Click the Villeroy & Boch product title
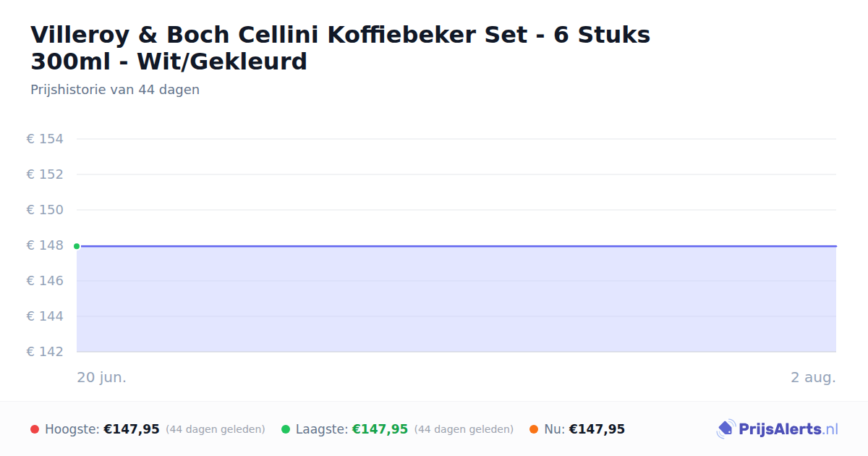868x456 pixels. tap(340, 48)
